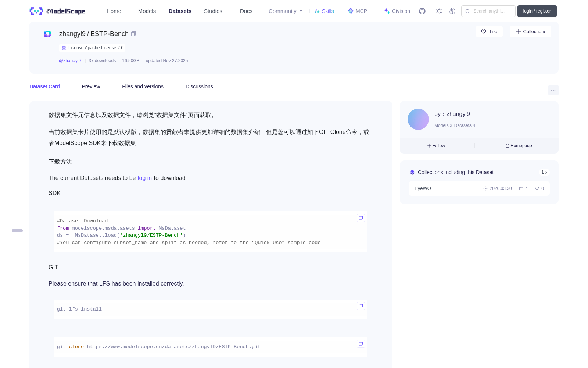The image size is (588, 368).
Task: Open the ModelScope logo homepage
Action: pyautogui.click(x=58, y=11)
